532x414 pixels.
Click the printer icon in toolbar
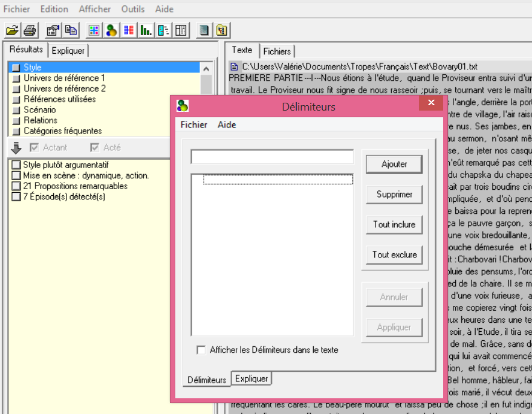(x=30, y=30)
